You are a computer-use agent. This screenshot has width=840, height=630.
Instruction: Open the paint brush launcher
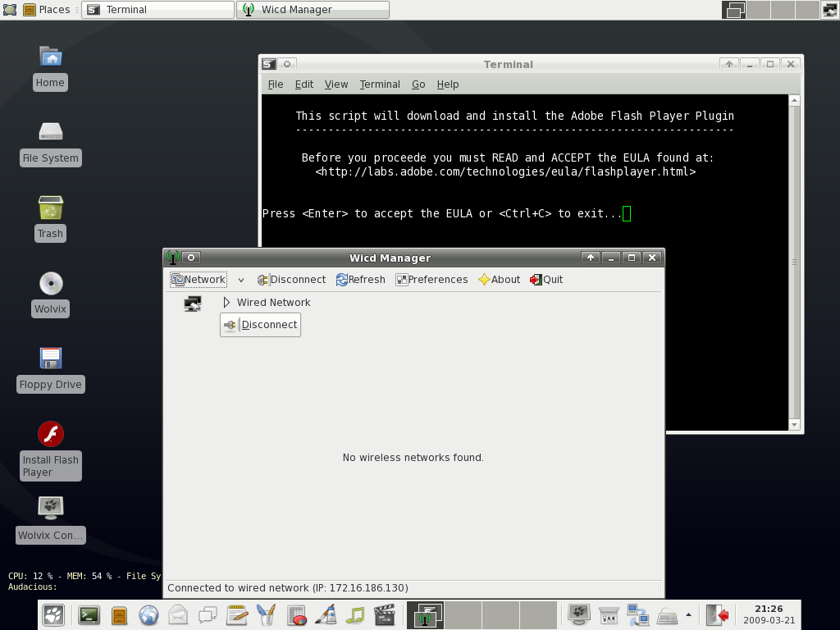(326, 615)
